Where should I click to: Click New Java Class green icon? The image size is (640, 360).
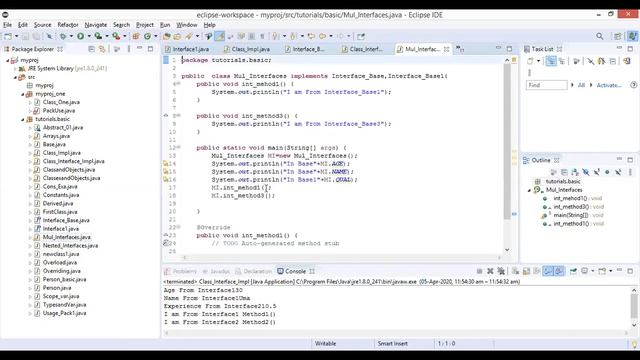click(x=147, y=36)
